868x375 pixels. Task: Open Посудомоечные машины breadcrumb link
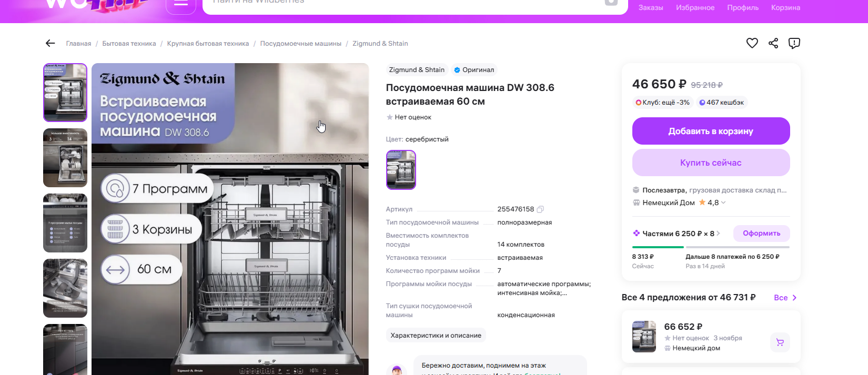point(300,44)
